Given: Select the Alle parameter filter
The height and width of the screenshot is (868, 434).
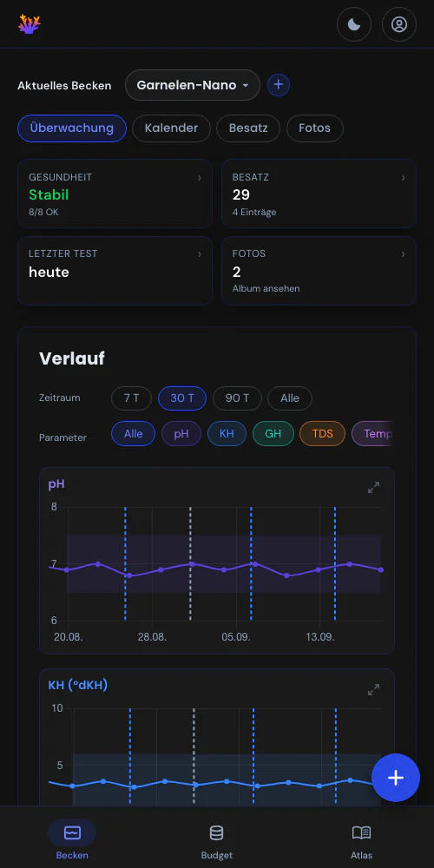Looking at the screenshot, I should point(134,433).
